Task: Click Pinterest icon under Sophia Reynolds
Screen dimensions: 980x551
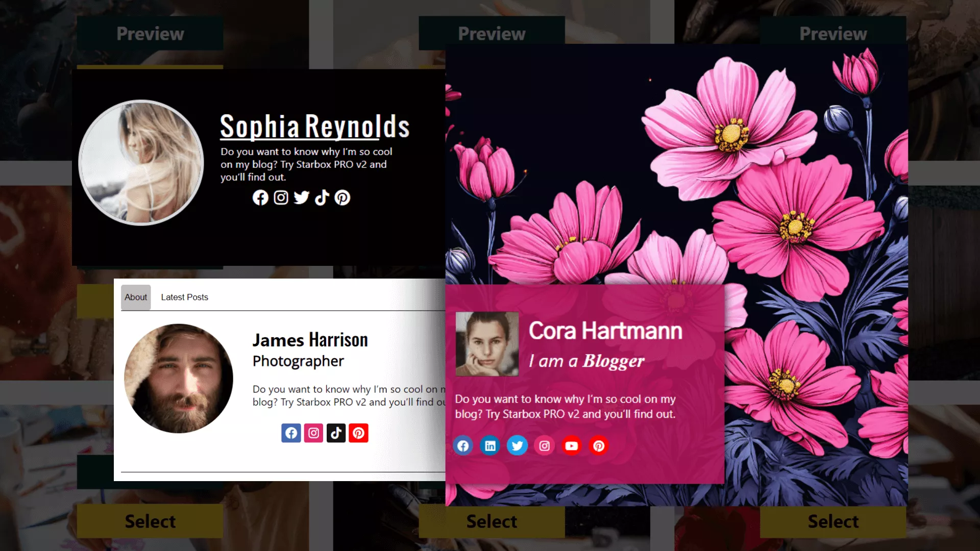Action: [342, 197]
